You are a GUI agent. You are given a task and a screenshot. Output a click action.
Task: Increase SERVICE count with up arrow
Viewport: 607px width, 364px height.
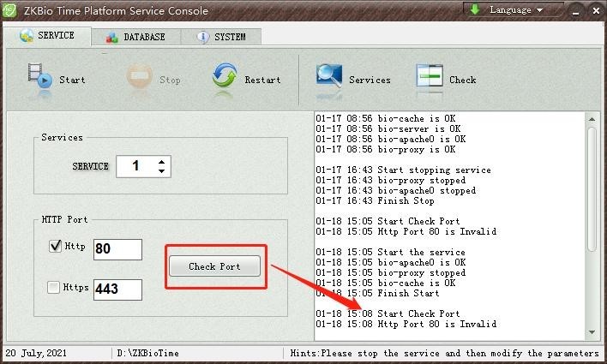[x=161, y=160]
